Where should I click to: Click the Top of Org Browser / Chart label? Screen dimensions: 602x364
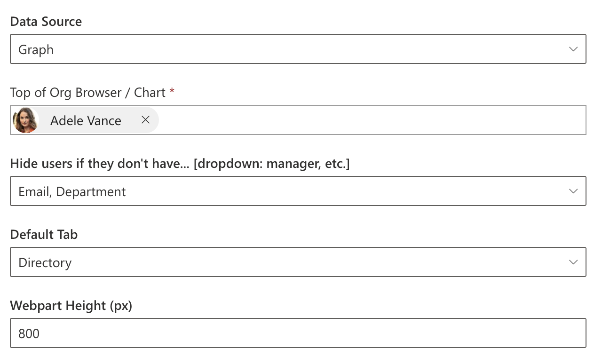[87, 93]
